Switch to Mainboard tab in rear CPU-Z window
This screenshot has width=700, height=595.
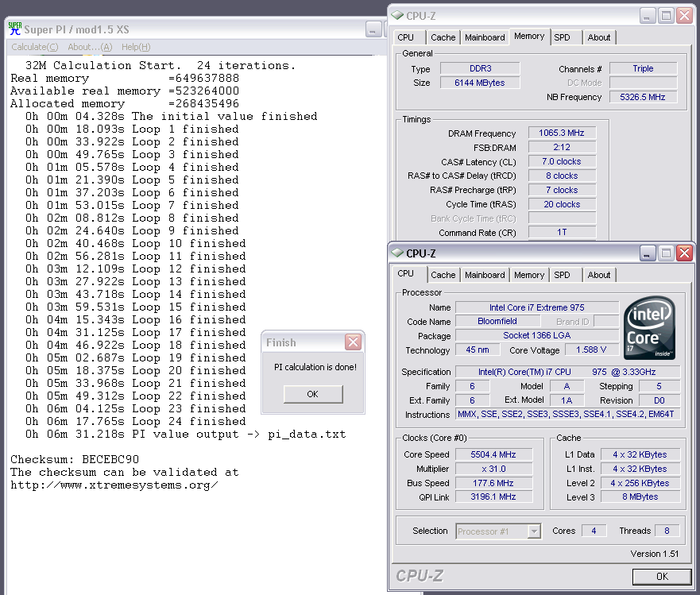[x=485, y=37]
